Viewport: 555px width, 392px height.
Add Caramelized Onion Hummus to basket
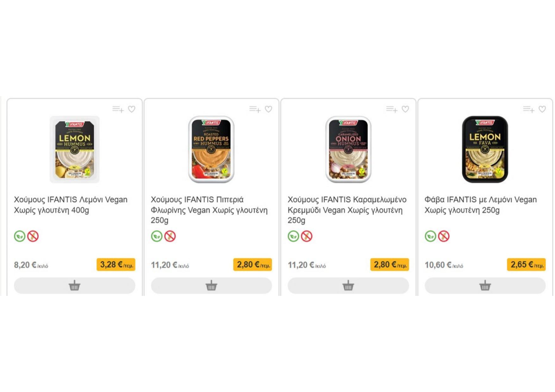[348, 286]
